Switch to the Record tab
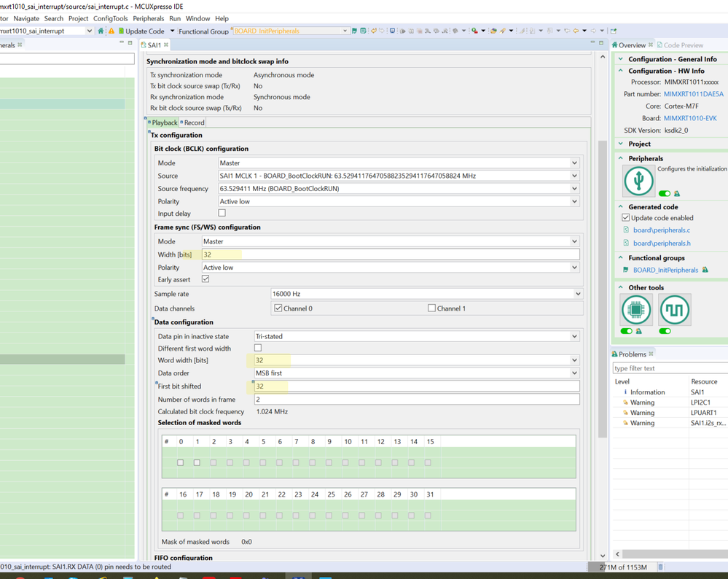This screenshot has height=579, width=728. click(193, 123)
